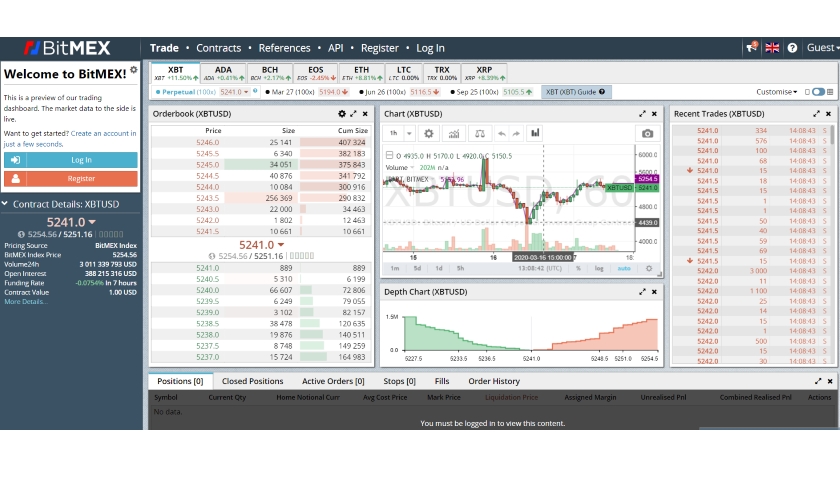Image resolution: width=840 pixels, height=480 pixels.
Task: Open the More Details link
Action: pos(26,302)
